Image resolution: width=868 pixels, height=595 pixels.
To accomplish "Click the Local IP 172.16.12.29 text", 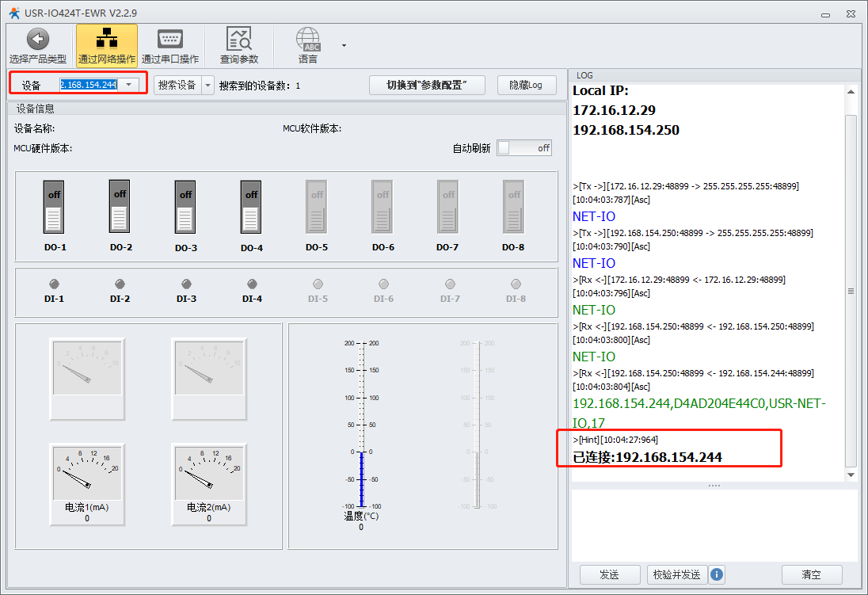I will [x=614, y=110].
